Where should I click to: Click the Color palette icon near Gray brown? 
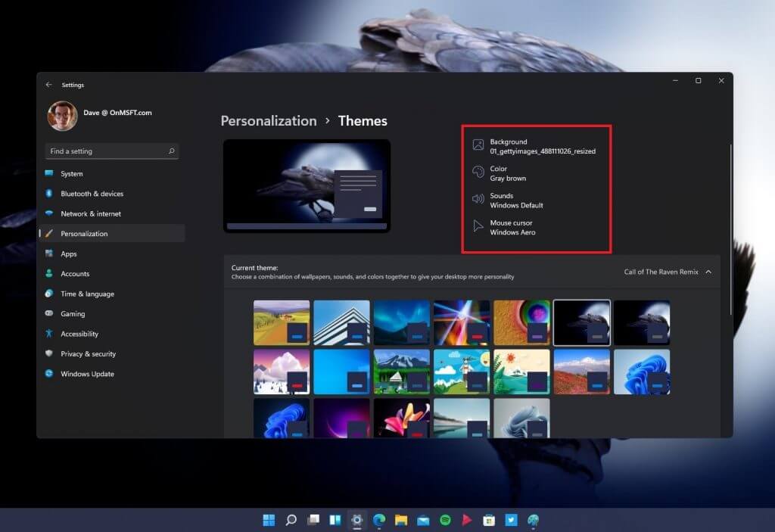pos(478,173)
